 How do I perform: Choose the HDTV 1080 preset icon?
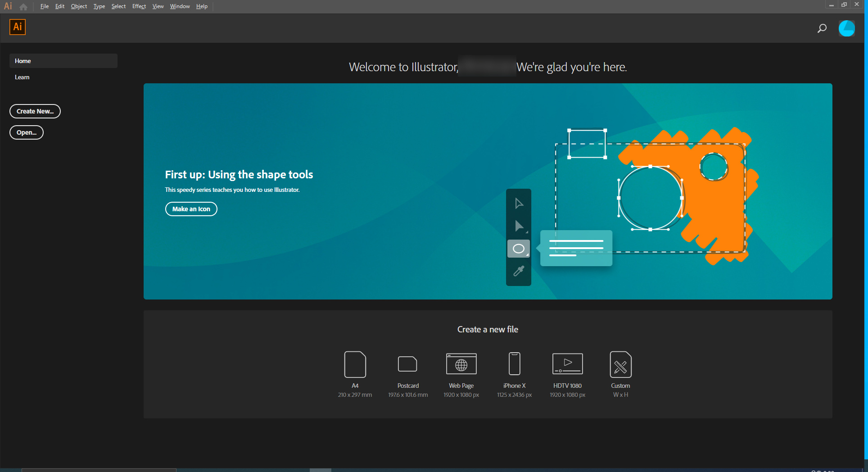(x=568, y=364)
